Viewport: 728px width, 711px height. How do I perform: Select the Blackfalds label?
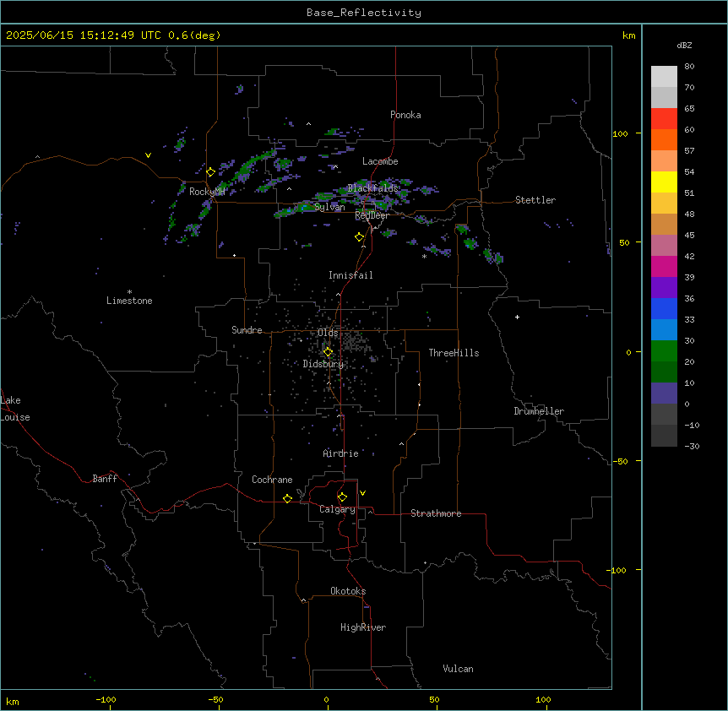click(x=372, y=188)
